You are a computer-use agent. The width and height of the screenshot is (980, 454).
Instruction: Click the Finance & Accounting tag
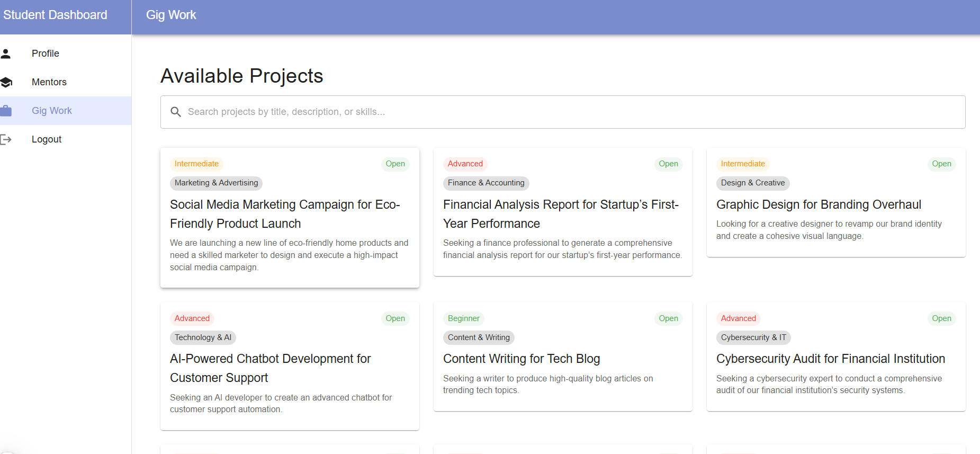(486, 183)
